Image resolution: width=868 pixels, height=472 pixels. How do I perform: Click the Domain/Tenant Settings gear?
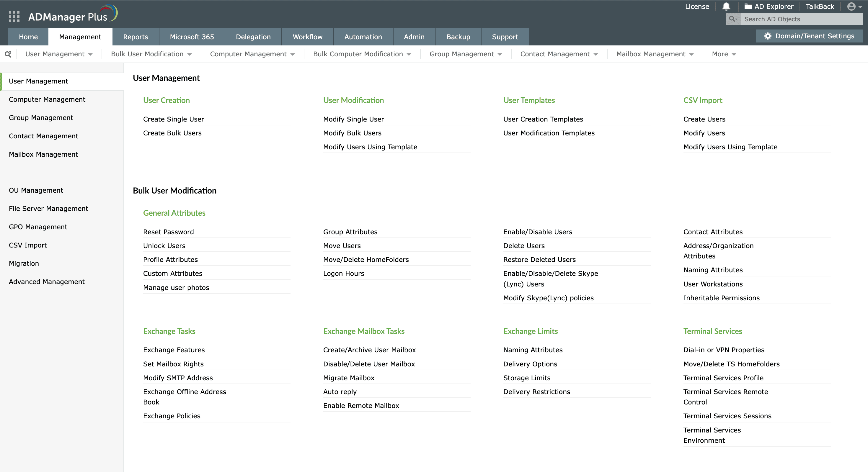click(x=768, y=36)
